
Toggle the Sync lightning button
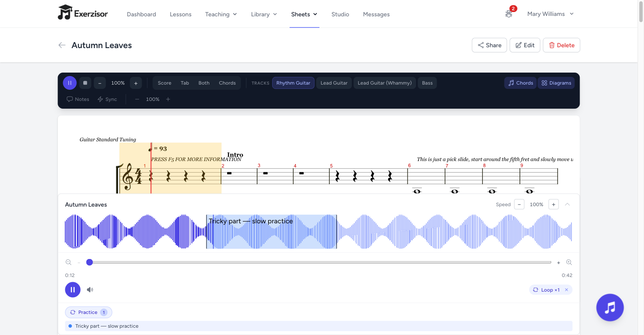[107, 99]
